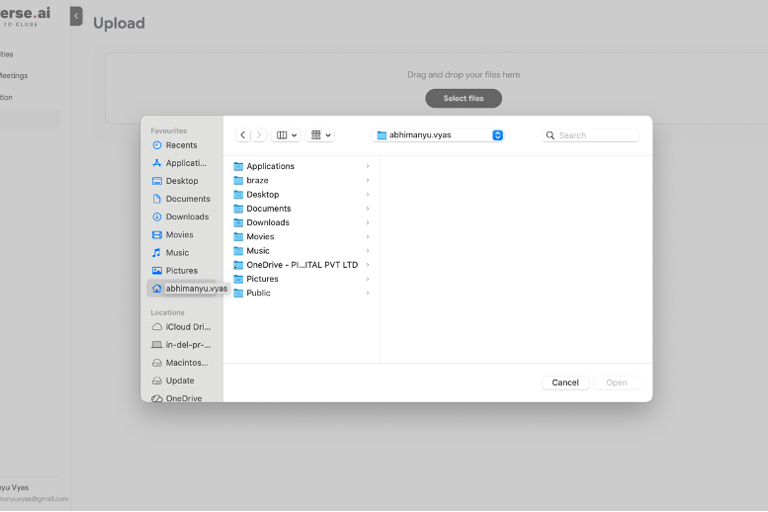Go forward with the right chevron button
Viewport: 768px width, 512px height.
259,135
